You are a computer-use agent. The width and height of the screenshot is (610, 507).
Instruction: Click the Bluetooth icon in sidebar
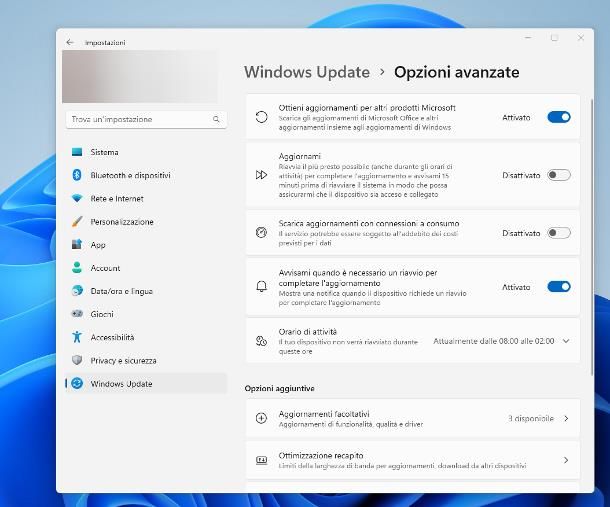tap(77, 175)
